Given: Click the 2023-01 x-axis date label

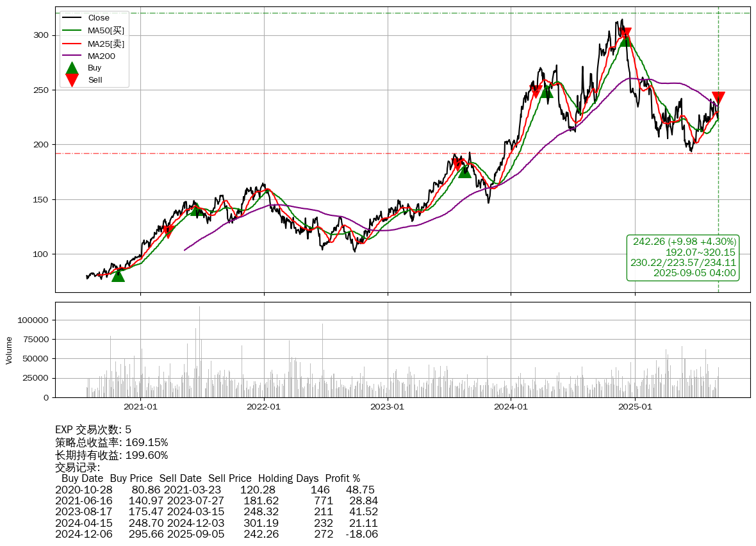Looking at the screenshot, I should pyautogui.click(x=388, y=406).
